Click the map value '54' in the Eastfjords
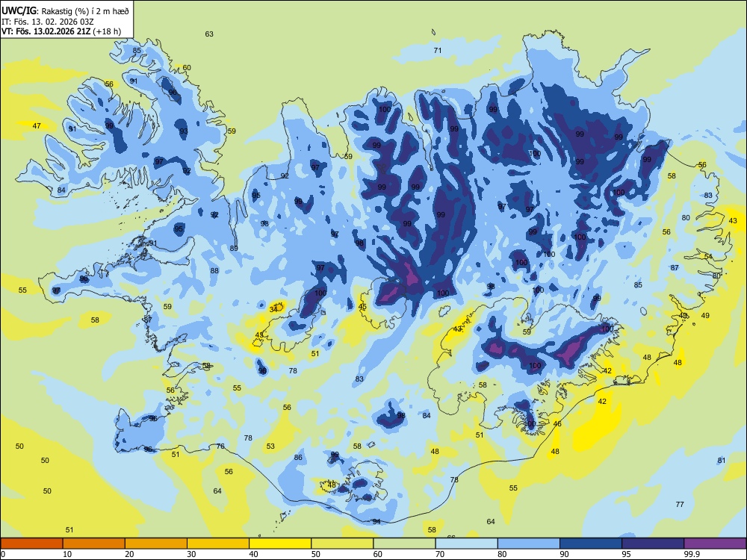This screenshot has height=560, width=747. pyautogui.click(x=708, y=256)
